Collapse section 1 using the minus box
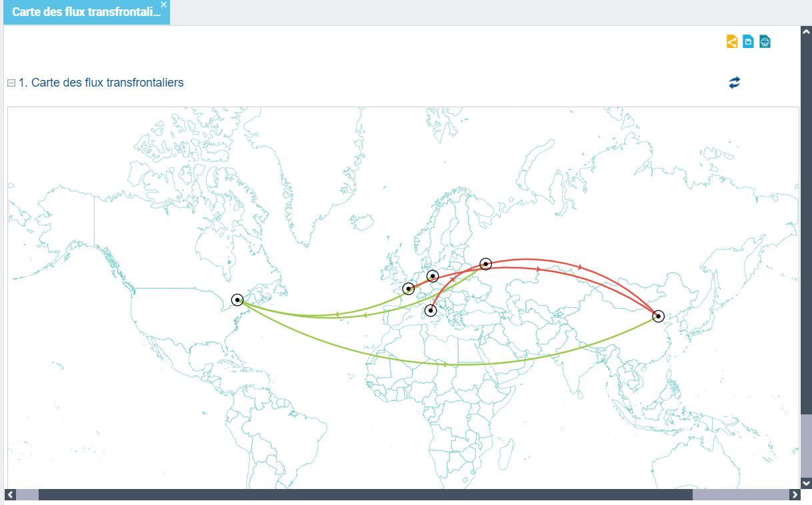The image size is (812, 505). 11,83
